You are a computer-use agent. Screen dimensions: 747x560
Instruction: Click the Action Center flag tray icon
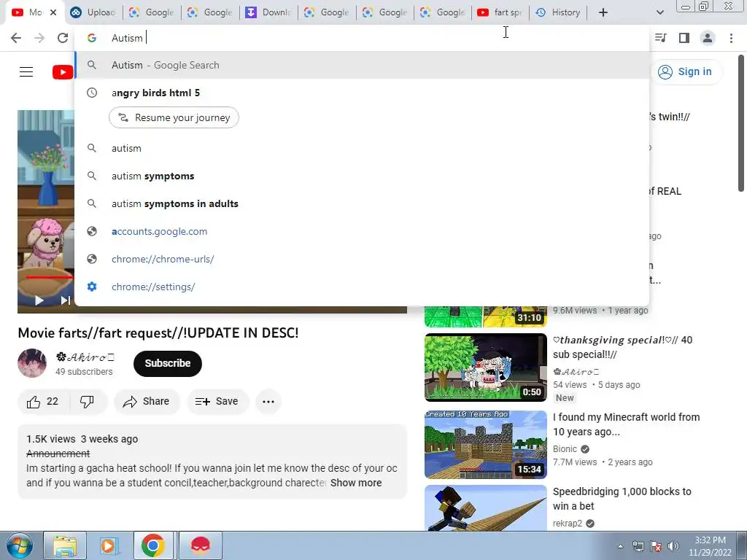pos(656,545)
